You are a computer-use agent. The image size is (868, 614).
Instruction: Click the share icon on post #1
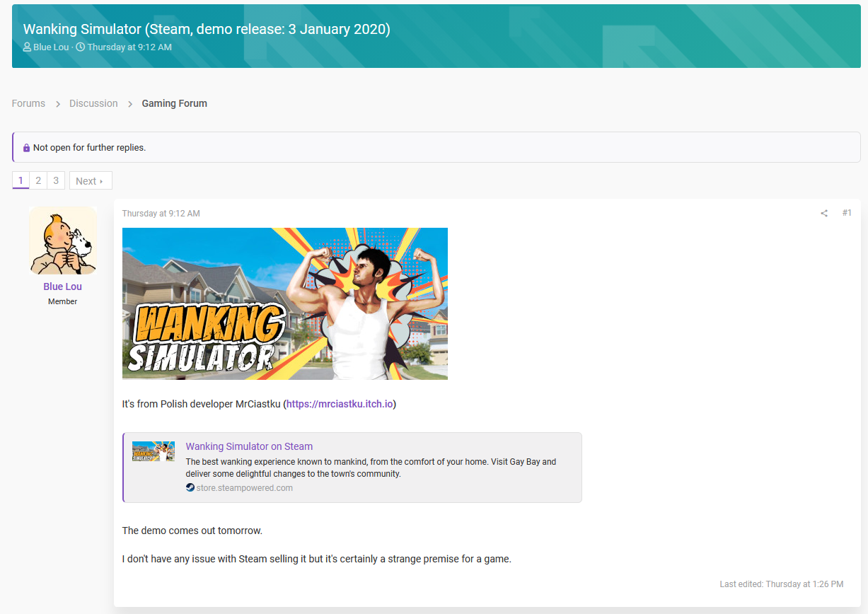click(824, 214)
